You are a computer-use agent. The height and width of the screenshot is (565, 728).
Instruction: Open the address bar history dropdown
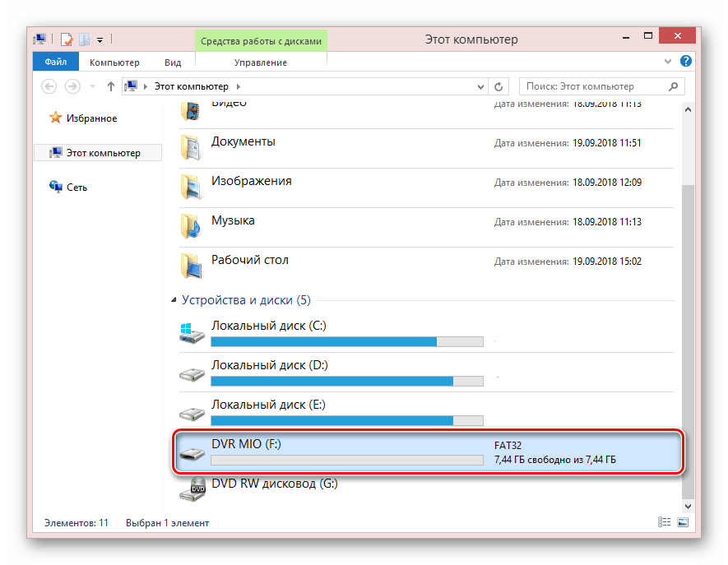[x=480, y=86]
